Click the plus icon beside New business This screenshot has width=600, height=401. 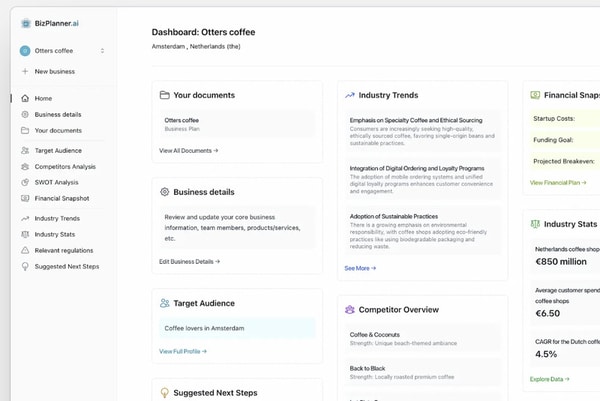(x=25, y=72)
